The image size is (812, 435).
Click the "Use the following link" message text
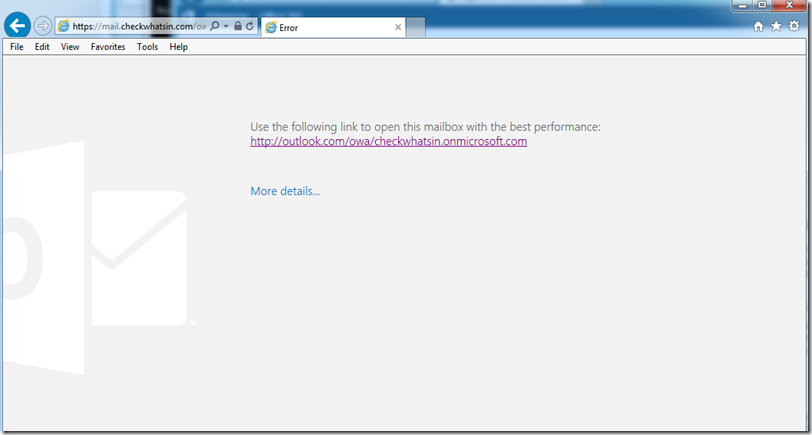pyautogui.click(x=425, y=127)
